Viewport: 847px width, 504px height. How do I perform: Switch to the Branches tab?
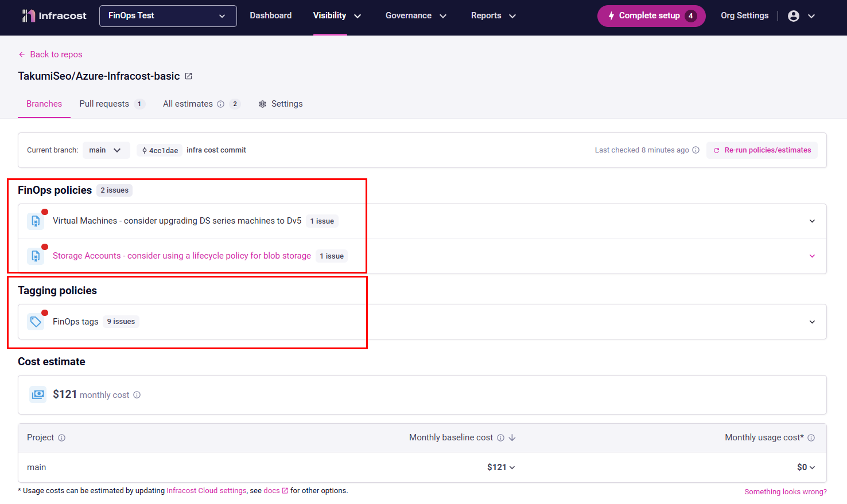pyautogui.click(x=44, y=104)
